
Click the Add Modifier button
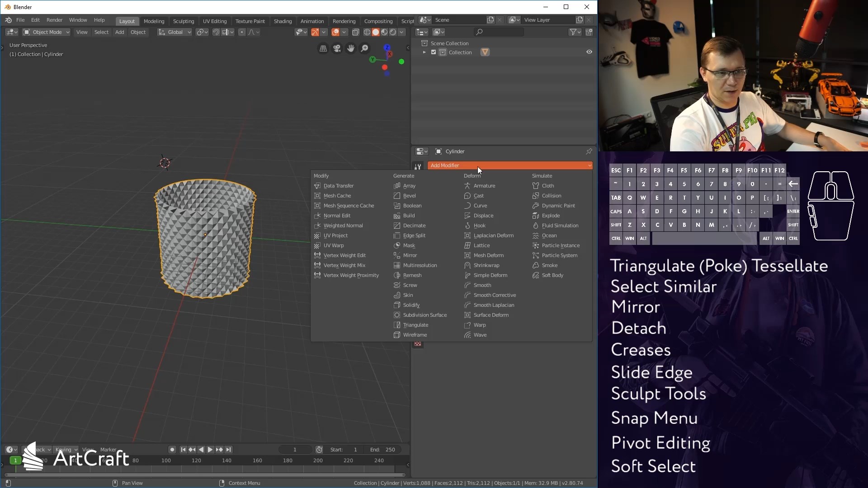509,165
